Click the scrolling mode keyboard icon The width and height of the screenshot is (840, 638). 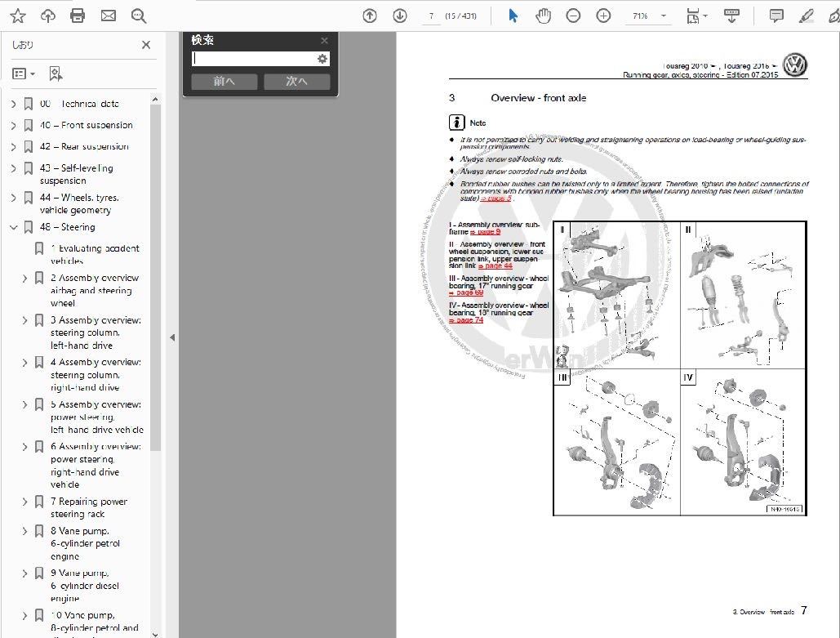pos(731,16)
